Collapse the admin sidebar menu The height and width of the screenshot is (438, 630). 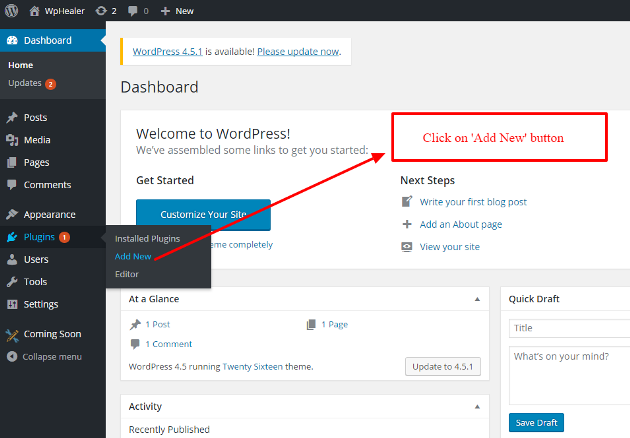click(45, 356)
